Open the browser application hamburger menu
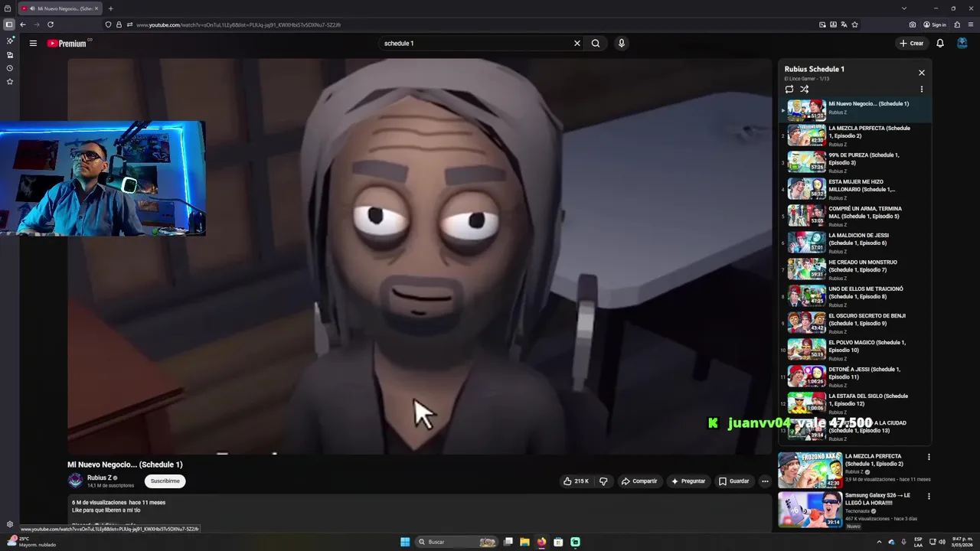 [x=971, y=24]
